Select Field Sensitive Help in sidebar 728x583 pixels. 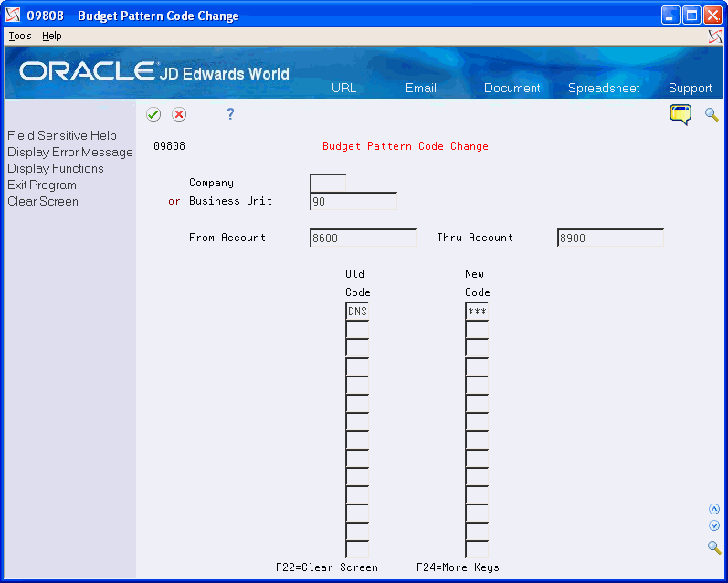tap(62, 135)
